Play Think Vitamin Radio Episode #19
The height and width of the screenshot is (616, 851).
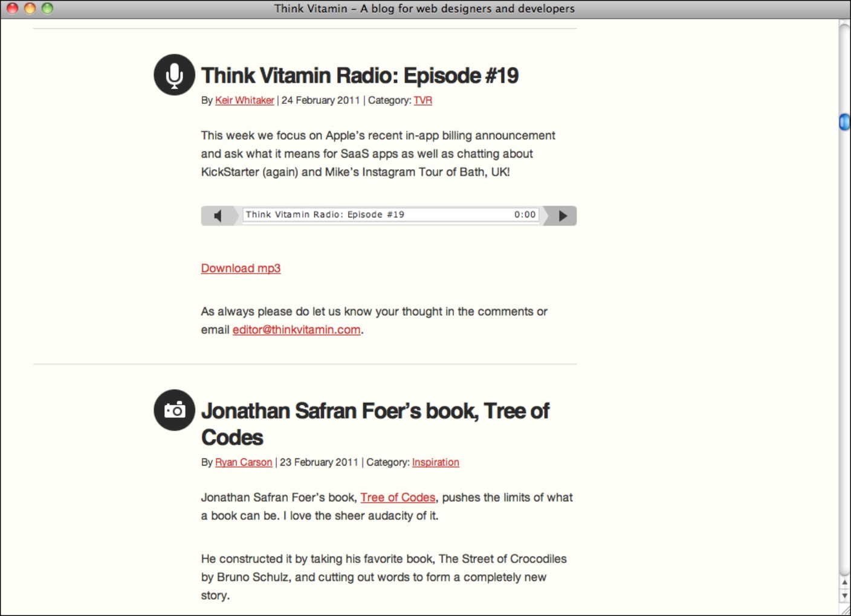coord(563,216)
